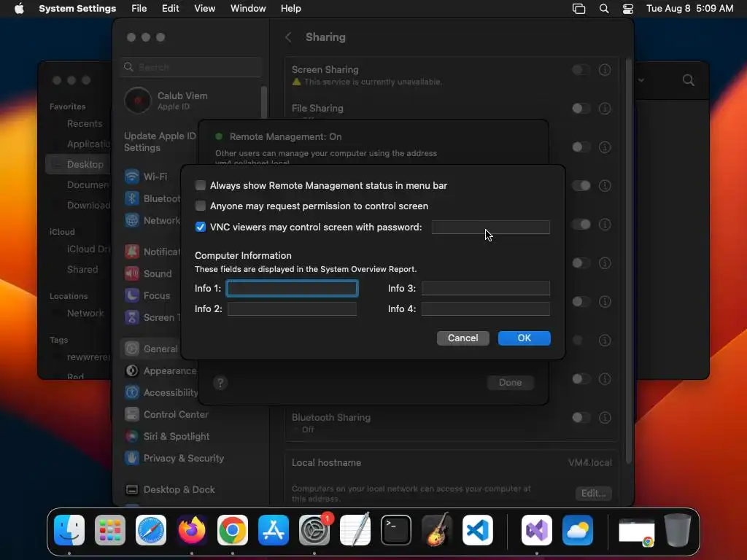Open Update Apple ID Settings

[160, 142]
